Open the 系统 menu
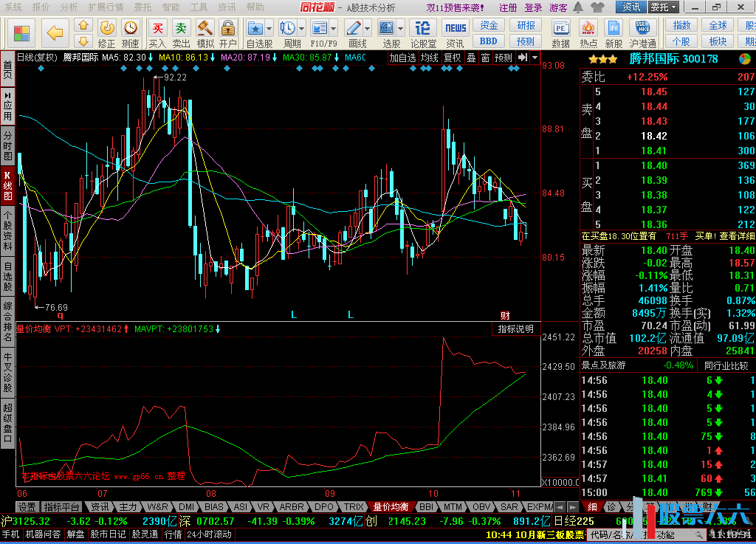Screen dimensions: 756x544 click(13, 7)
